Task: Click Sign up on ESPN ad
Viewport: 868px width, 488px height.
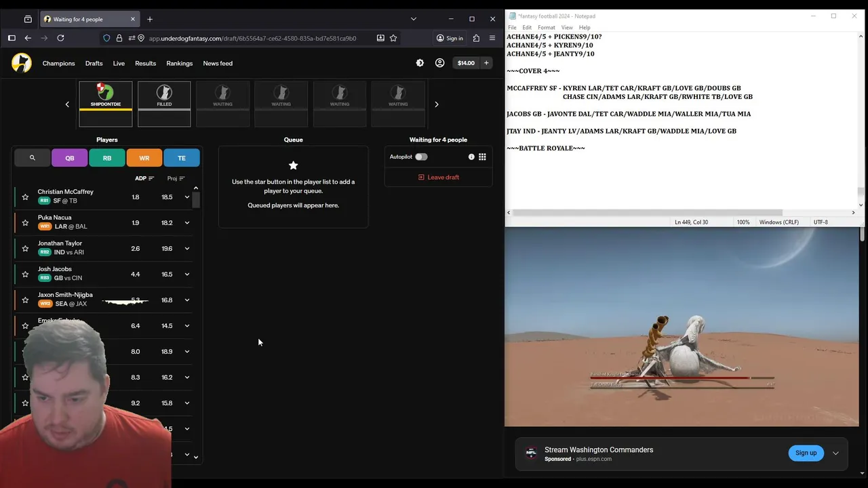Action: coord(806,453)
